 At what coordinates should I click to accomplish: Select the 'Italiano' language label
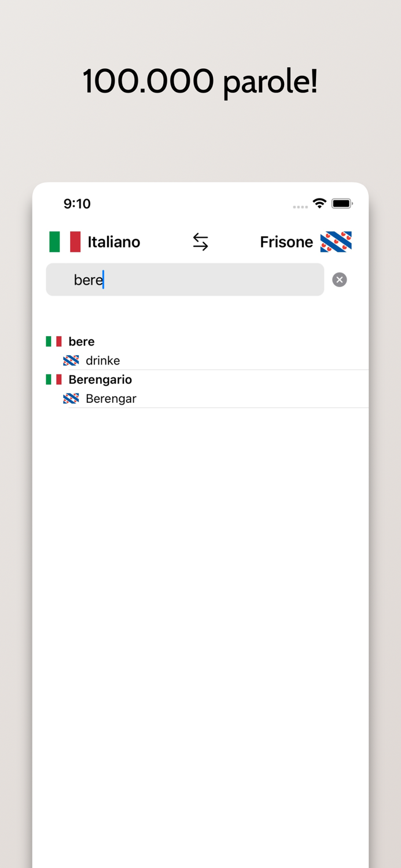113,242
